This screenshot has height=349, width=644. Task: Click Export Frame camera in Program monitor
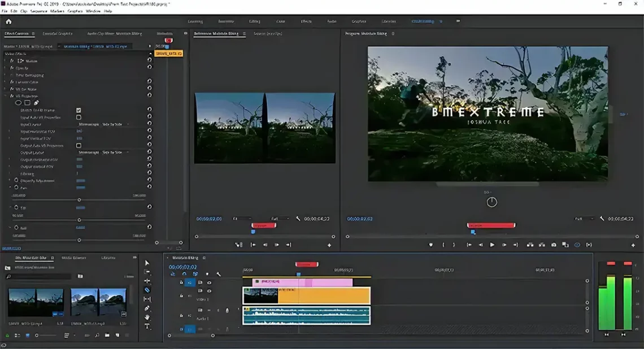554,245
